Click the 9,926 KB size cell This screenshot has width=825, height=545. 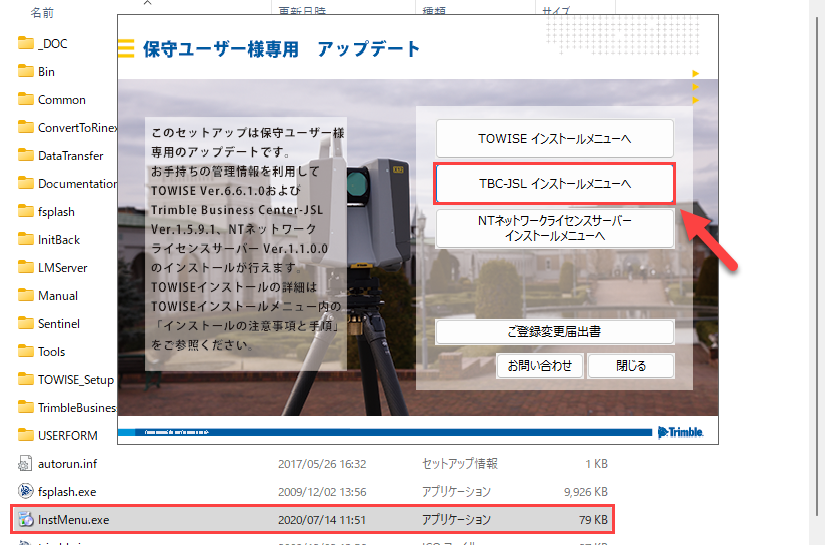coord(586,492)
